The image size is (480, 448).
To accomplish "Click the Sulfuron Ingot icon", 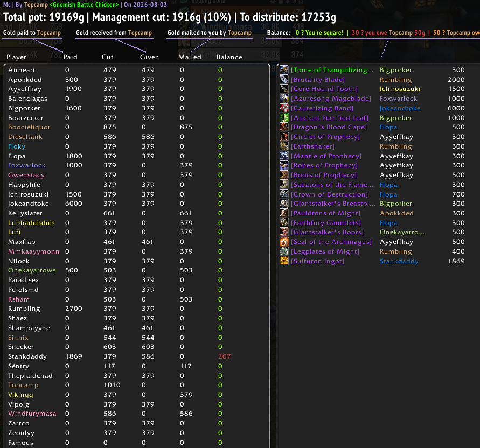I will (x=284, y=261).
